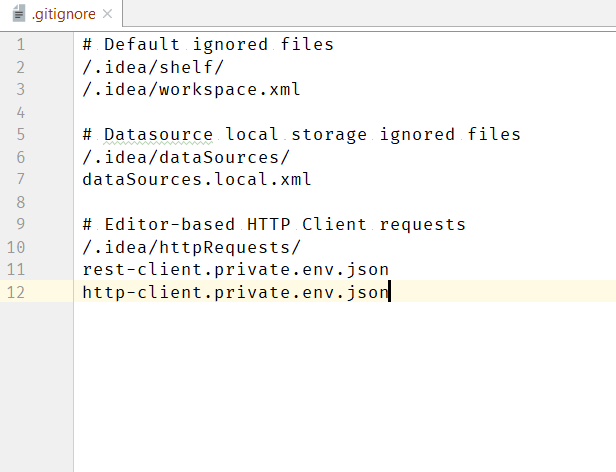Click line number 5 in the gutter

click(21, 134)
